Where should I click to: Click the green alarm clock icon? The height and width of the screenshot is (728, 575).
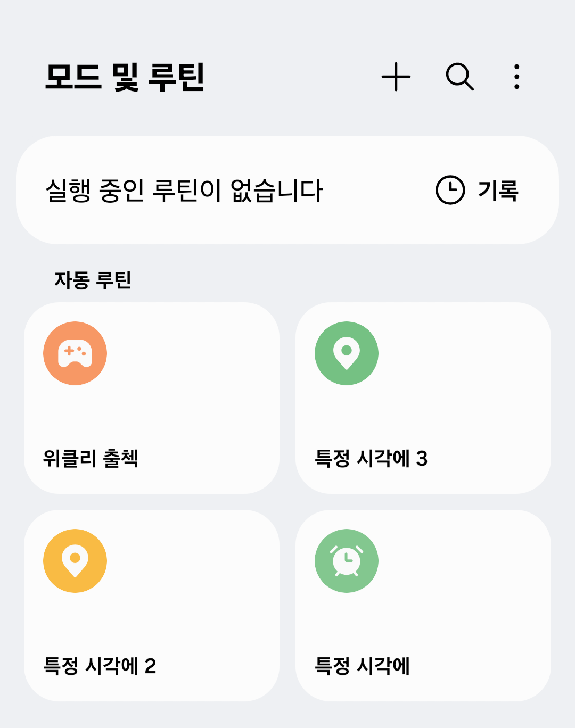pyautogui.click(x=347, y=561)
